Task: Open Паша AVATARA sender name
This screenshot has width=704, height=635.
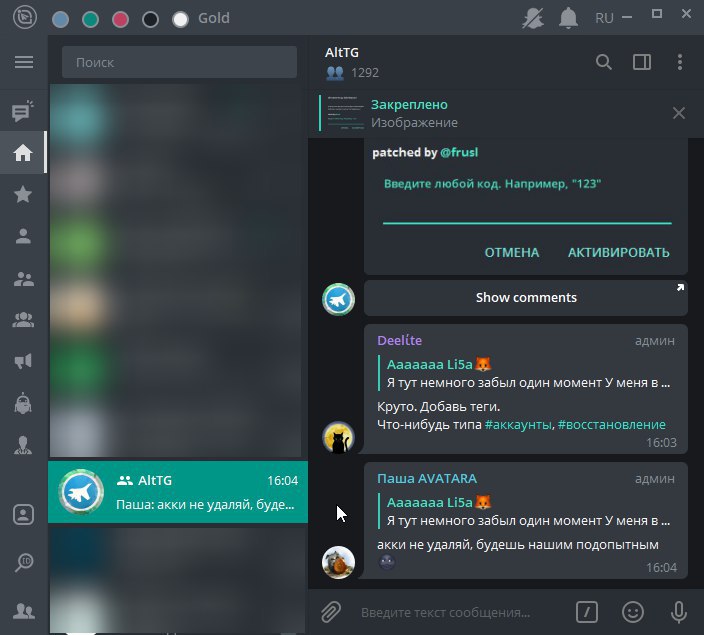Action: (427, 479)
